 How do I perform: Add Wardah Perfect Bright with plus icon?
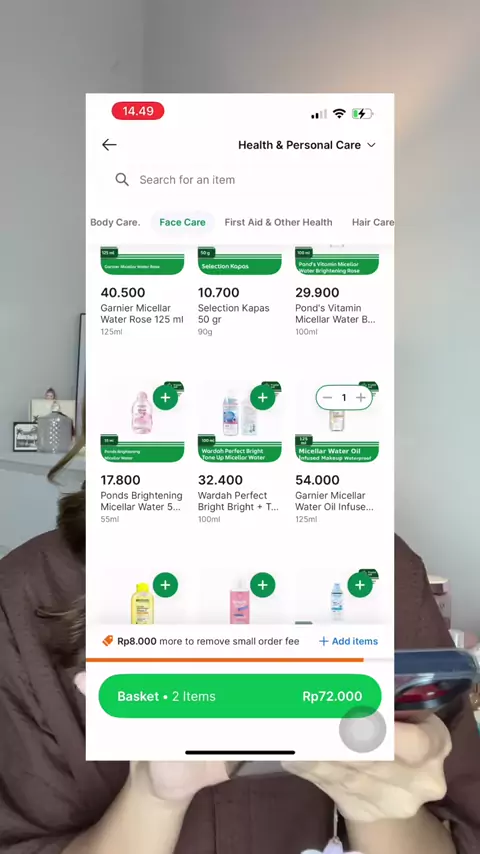[x=263, y=398]
